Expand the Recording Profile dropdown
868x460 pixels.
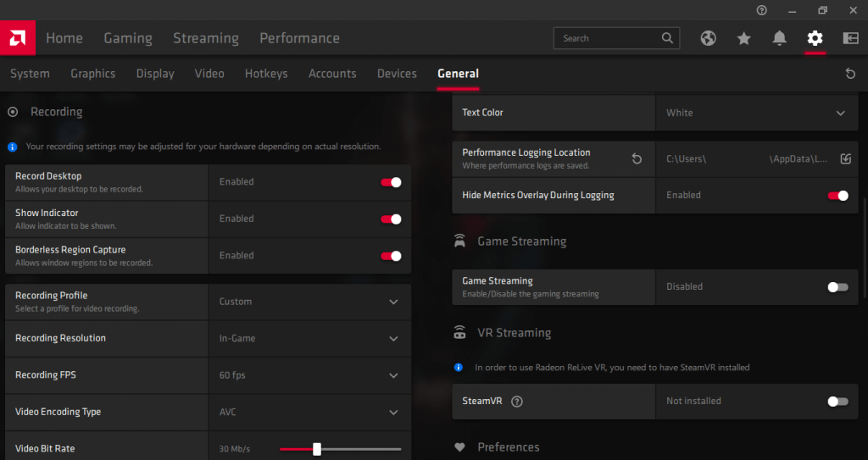(x=310, y=302)
